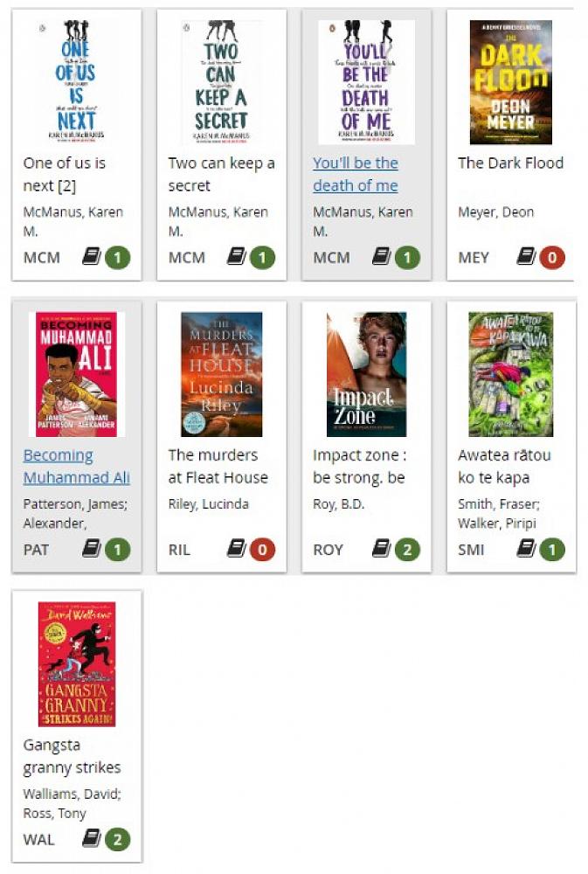Click red 0 availability badge on The Dark Flood
Screen dimensions: 588x874
[x=552, y=258]
